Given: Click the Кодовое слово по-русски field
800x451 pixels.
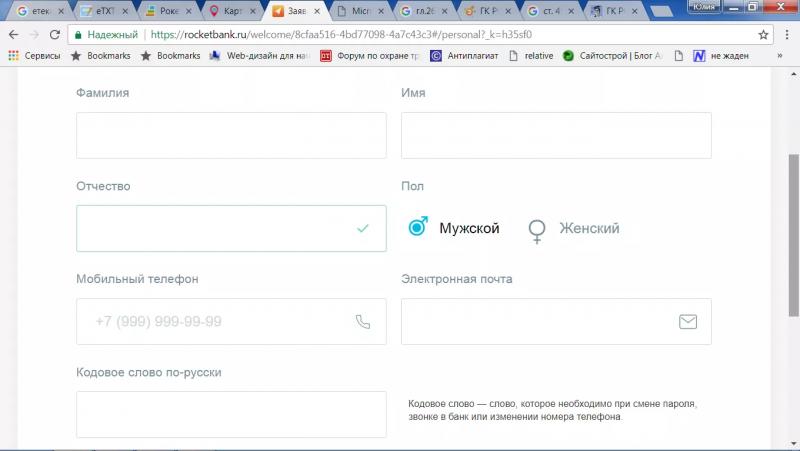Looking at the screenshot, I should 231,414.
